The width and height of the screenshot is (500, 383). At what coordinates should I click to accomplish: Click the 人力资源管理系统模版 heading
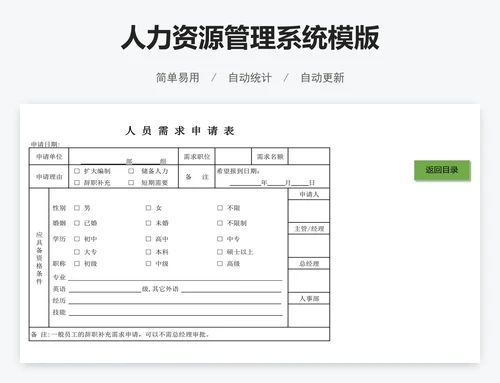click(x=250, y=38)
